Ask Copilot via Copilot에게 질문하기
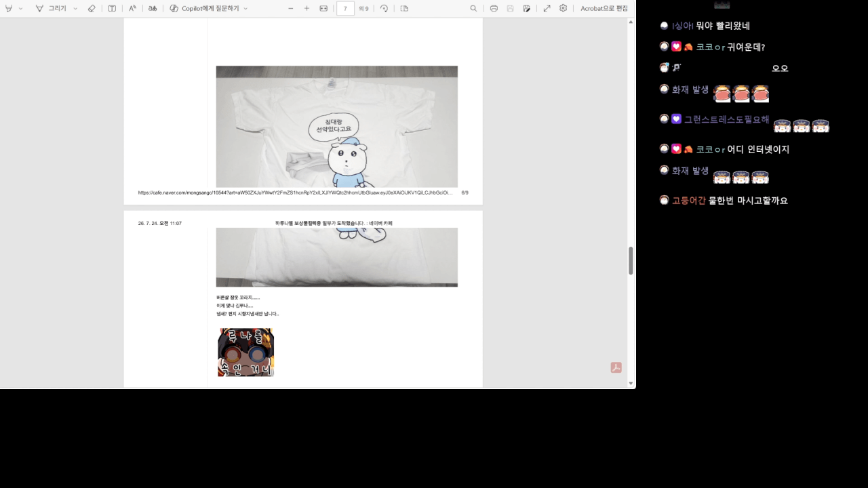 204,8
